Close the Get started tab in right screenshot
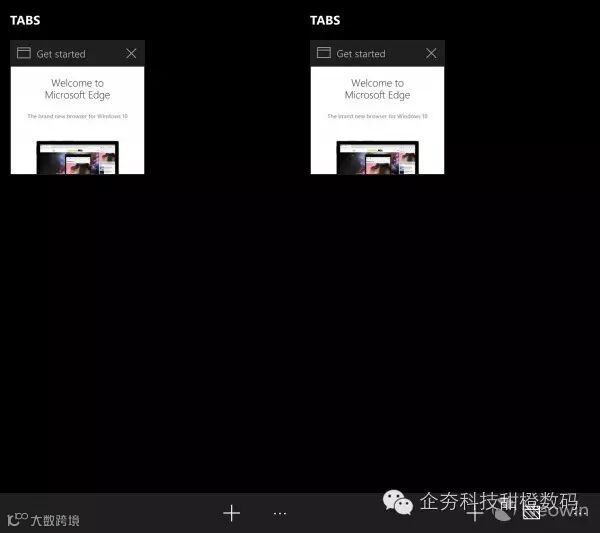Screen dimensions: 600x533 431,53
